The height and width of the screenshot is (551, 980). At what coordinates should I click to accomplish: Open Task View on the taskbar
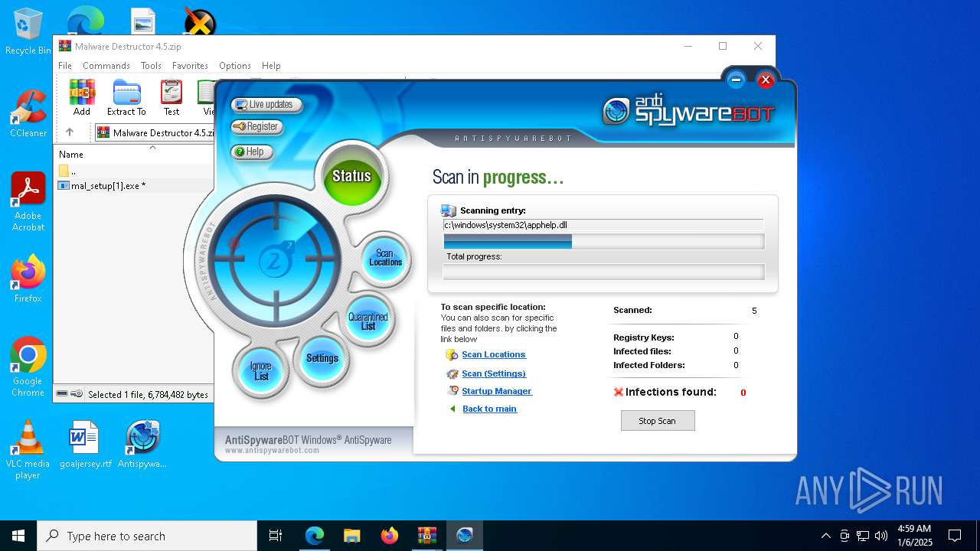(x=276, y=536)
